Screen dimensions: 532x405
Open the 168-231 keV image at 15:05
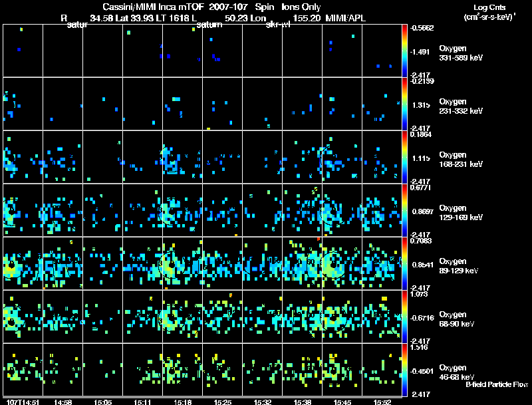coord(103,157)
